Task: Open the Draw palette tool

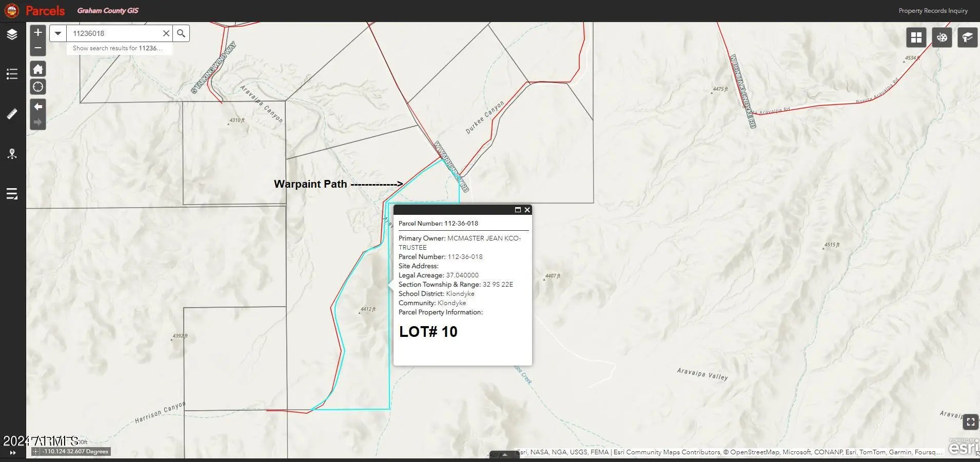Action: 942,37
